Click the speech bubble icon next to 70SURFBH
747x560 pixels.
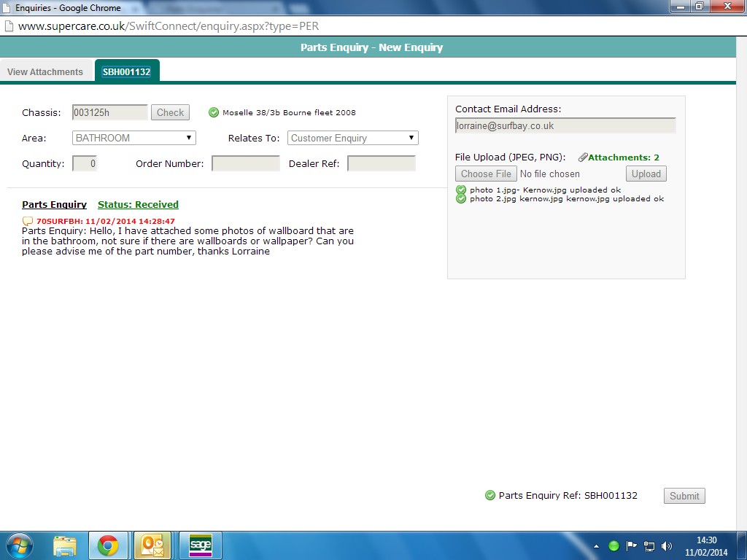[x=28, y=221]
